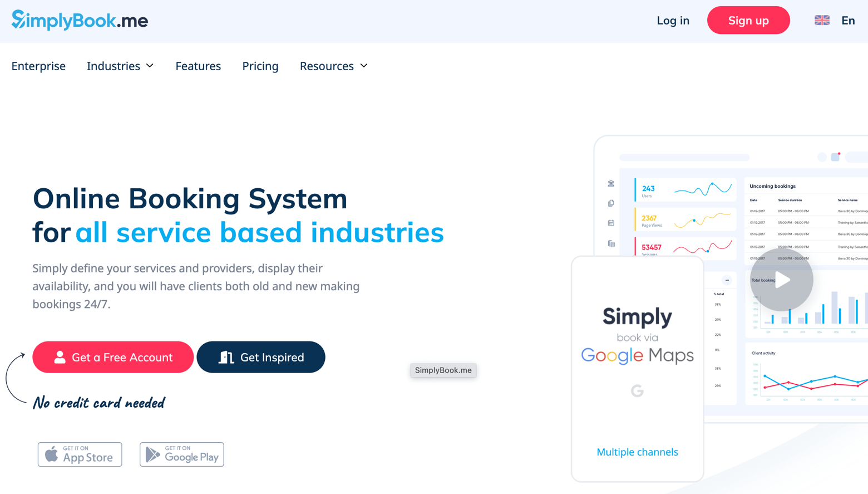Click the red notification icon in dashboard header

(x=836, y=156)
